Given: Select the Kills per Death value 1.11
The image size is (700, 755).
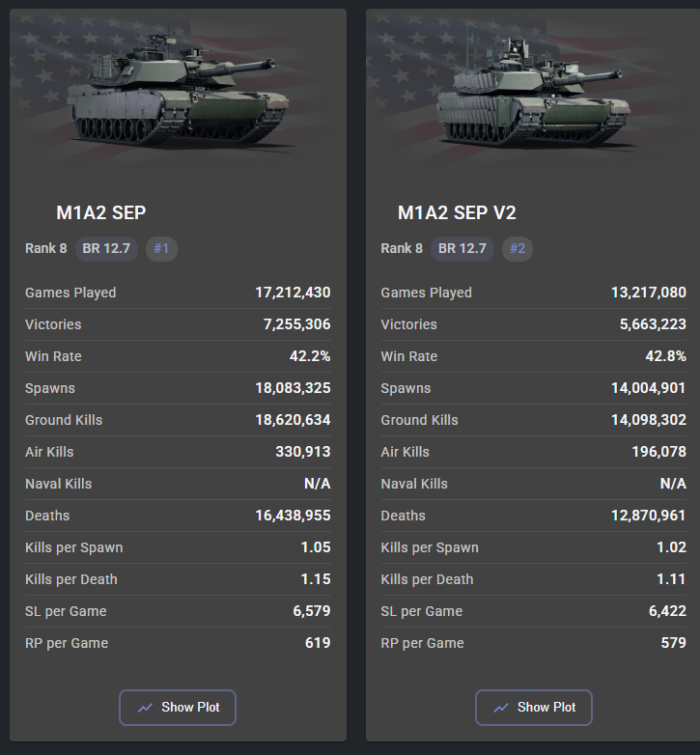Looking at the screenshot, I should pos(670,579).
